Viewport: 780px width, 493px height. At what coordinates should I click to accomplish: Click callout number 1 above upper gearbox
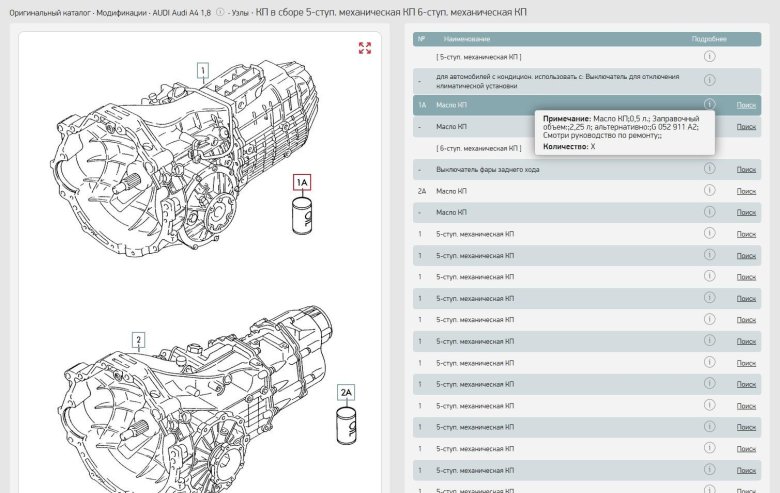tap(203, 70)
